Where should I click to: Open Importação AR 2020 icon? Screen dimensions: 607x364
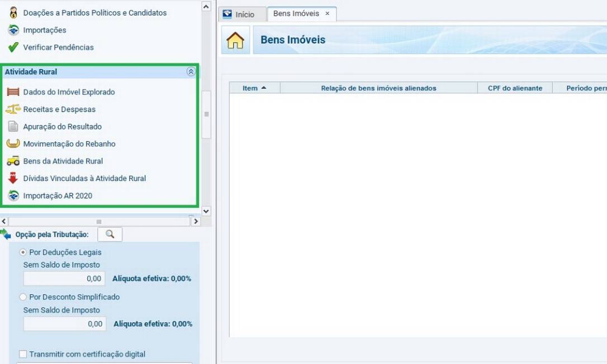(13, 196)
